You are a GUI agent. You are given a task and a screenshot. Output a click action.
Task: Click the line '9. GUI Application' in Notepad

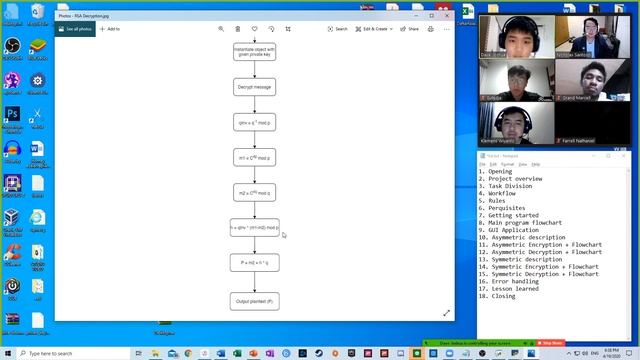(x=509, y=230)
